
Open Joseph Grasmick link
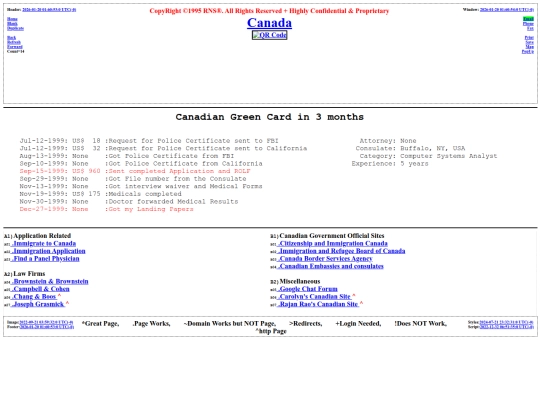pyautogui.click(x=38, y=304)
